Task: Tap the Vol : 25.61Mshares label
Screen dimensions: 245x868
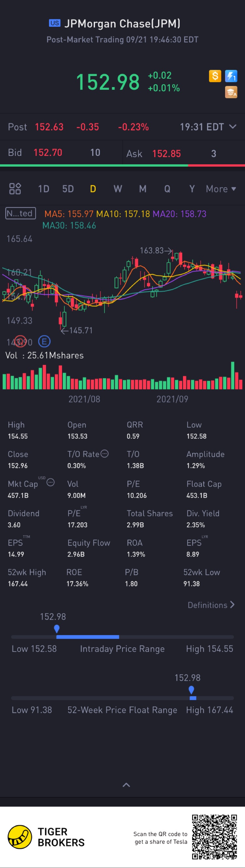Action: coord(44,355)
